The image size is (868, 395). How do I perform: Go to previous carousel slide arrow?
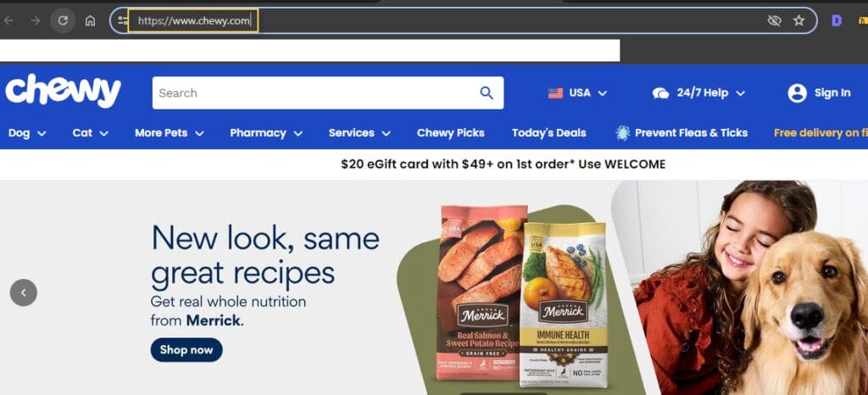pos(23,292)
